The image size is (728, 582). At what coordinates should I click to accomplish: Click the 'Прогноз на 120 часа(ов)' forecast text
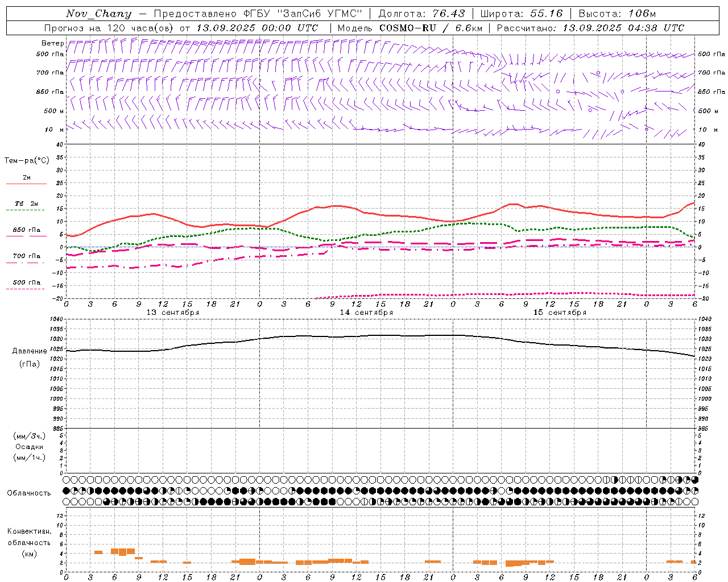point(109,28)
